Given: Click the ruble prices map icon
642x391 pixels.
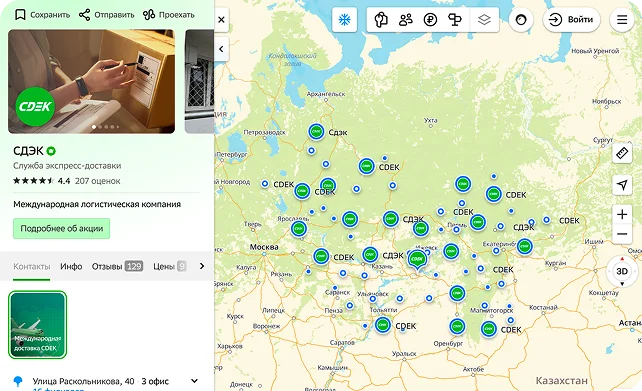Looking at the screenshot, I should point(430,20).
